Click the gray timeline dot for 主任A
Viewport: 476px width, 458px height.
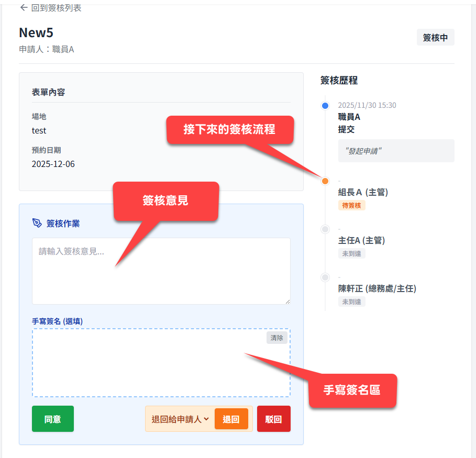tap(325, 229)
